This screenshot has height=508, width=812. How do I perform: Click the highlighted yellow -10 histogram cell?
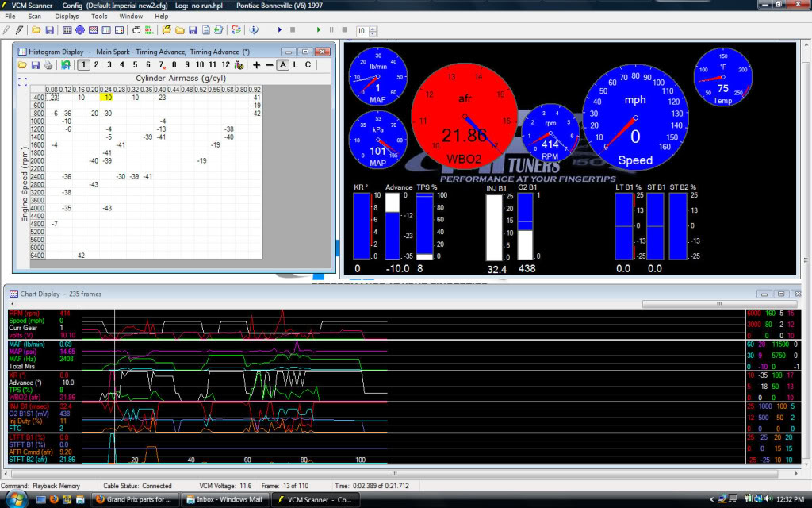(x=107, y=98)
